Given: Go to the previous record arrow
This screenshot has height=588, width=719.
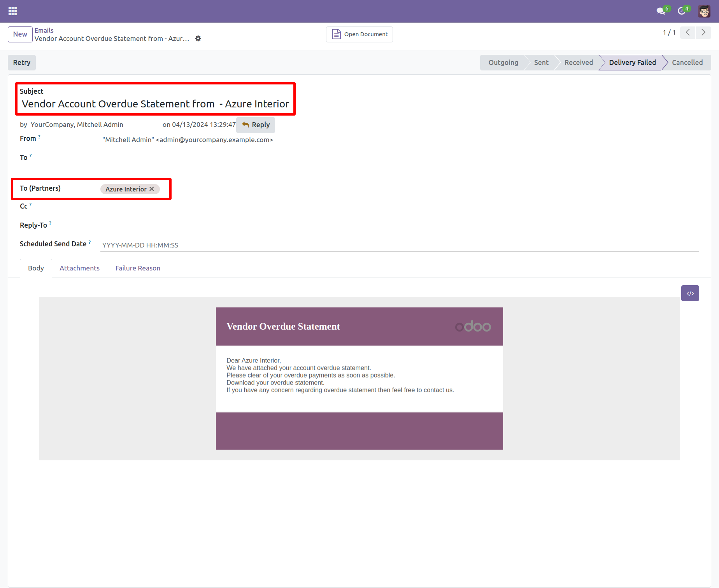Looking at the screenshot, I should tap(688, 32).
